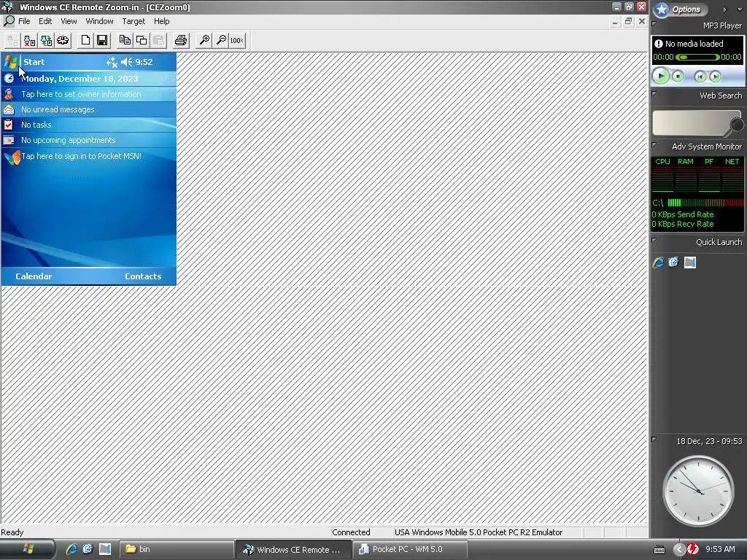
Task: Expand hidden tray icons with the arrow
Action: point(680,549)
